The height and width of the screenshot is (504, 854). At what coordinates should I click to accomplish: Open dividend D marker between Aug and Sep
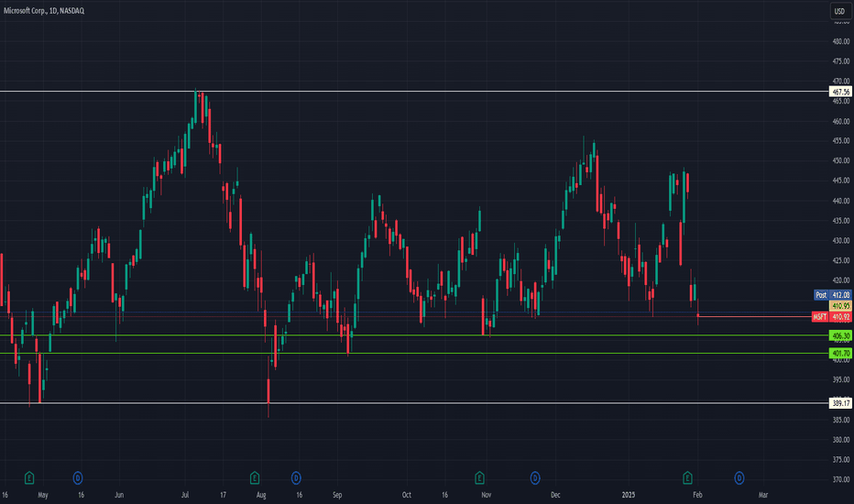point(296,478)
